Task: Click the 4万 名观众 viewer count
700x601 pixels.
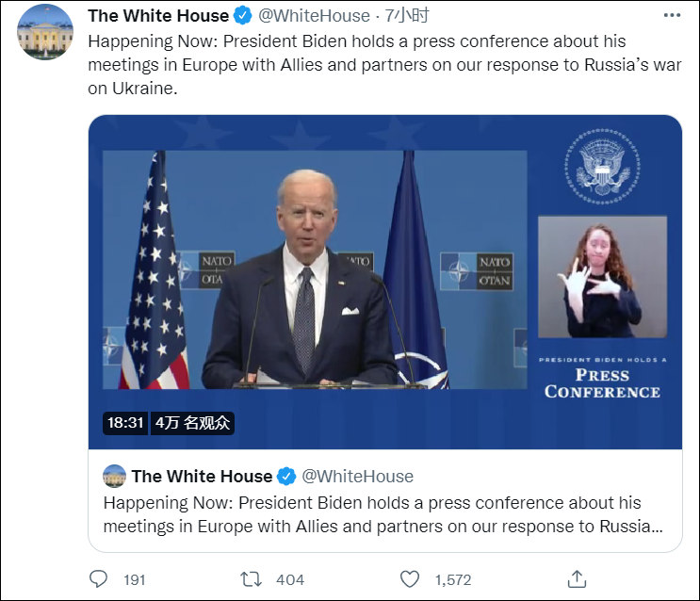Action: (x=193, y=423)
